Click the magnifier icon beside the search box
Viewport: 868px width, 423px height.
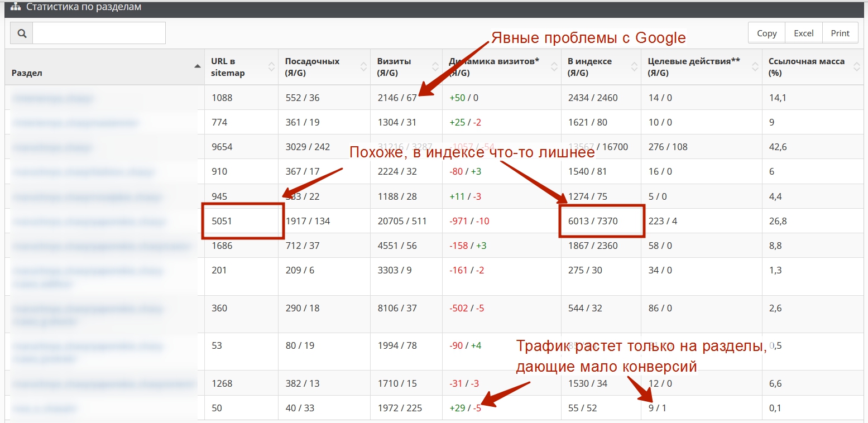point(22,33)
